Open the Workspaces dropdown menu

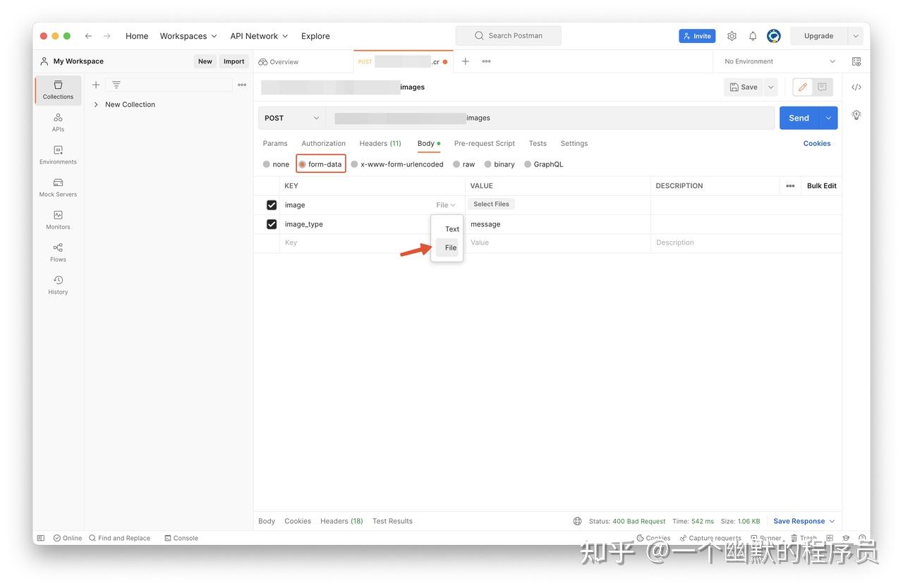188,36
